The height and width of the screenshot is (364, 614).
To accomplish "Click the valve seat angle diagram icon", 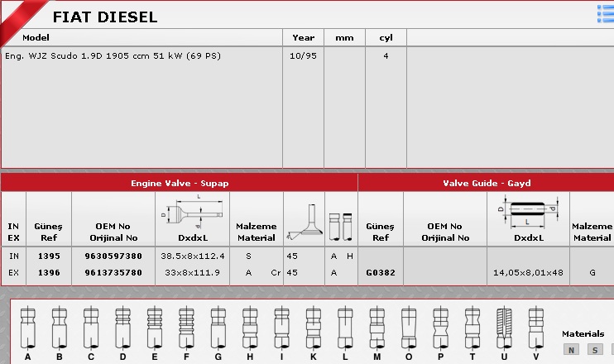I will click(303, 222).
